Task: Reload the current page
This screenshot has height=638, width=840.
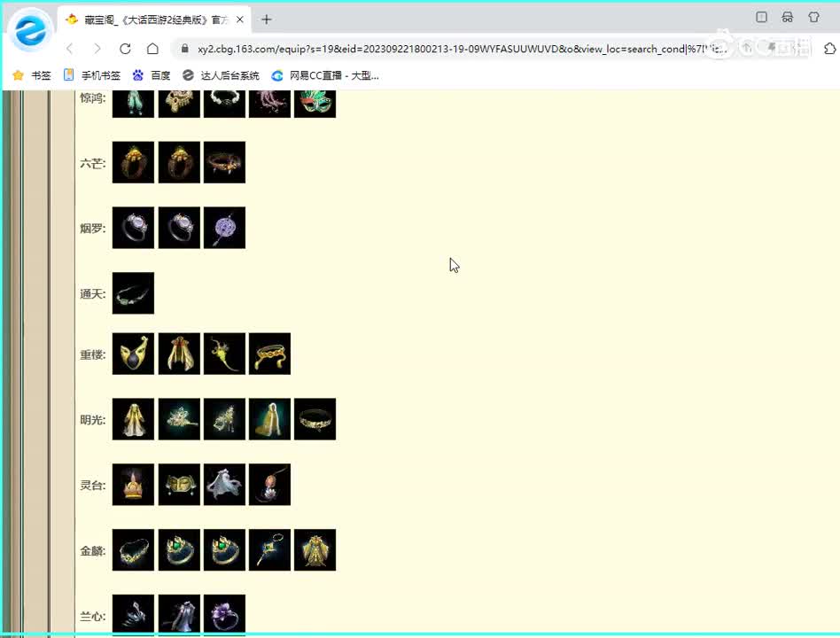Action: (125, 49)
